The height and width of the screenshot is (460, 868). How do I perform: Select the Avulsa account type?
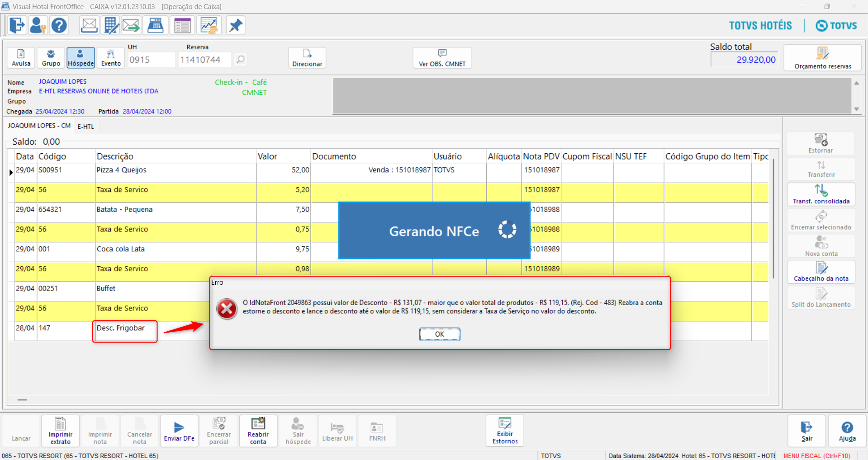tap(21, 58)
